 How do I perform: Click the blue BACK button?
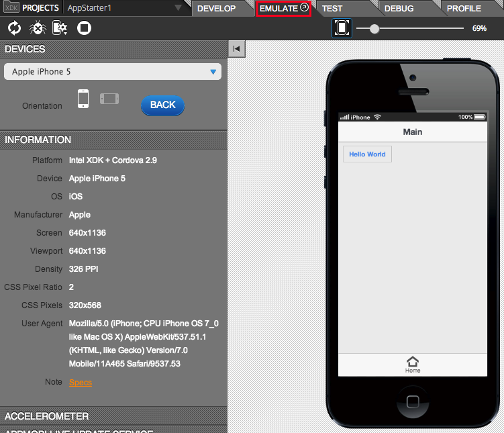point(162,105)
